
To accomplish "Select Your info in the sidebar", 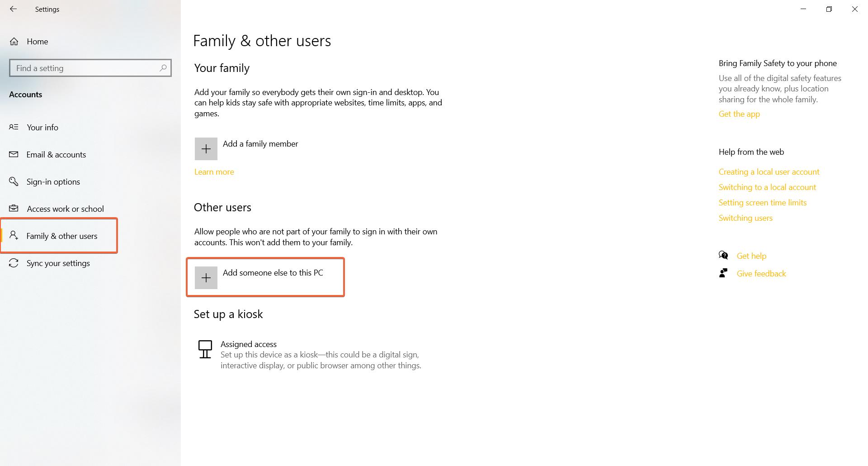I will click(42, 127).
